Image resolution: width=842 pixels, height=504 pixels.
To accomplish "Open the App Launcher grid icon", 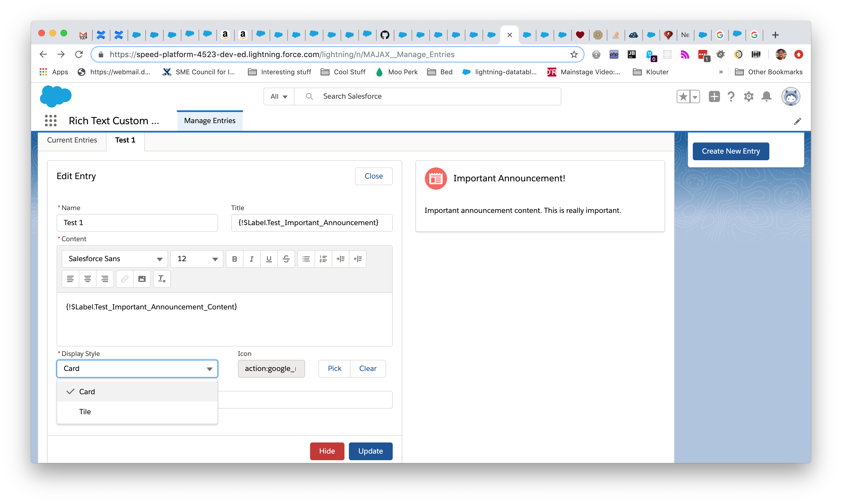I will (x=50, y=121).
